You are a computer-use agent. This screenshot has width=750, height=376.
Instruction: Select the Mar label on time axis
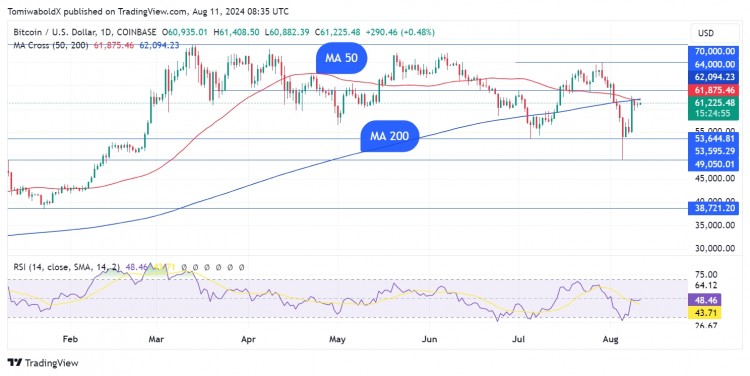click(156, 339)
